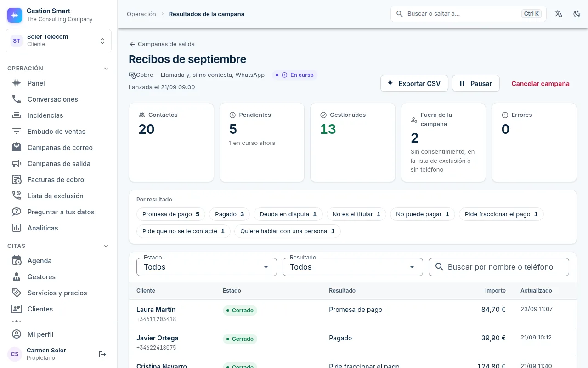588x368 pixels.
Task: Select the Deuda en disputa chip
Action: tap(288, 214)
